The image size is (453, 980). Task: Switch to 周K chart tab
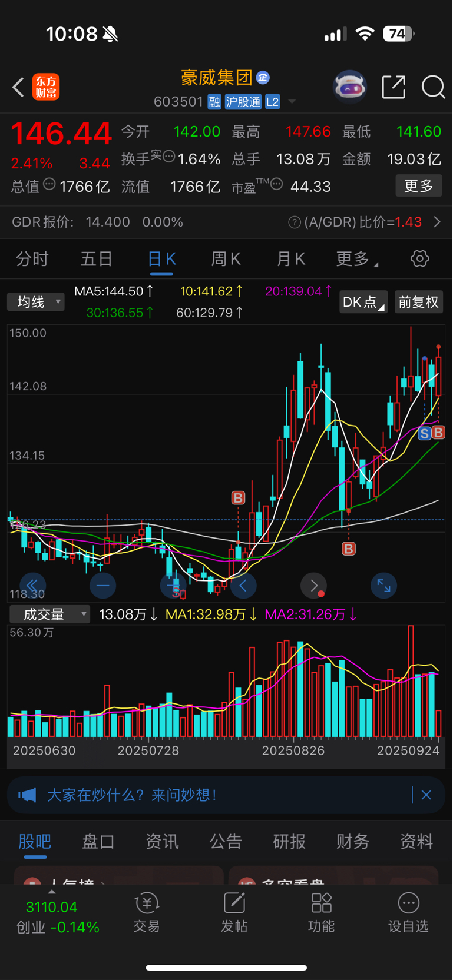226,259
